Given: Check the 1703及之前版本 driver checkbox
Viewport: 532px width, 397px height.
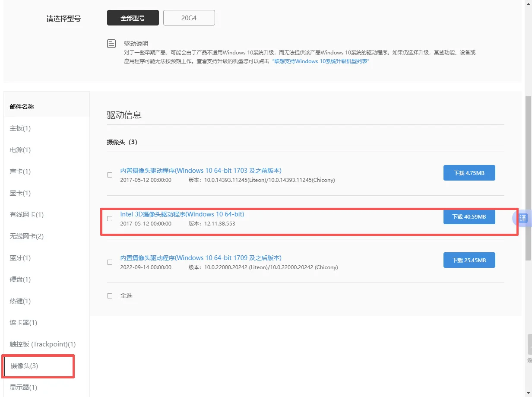Looking at the screenshot, I should click(110, 175).
